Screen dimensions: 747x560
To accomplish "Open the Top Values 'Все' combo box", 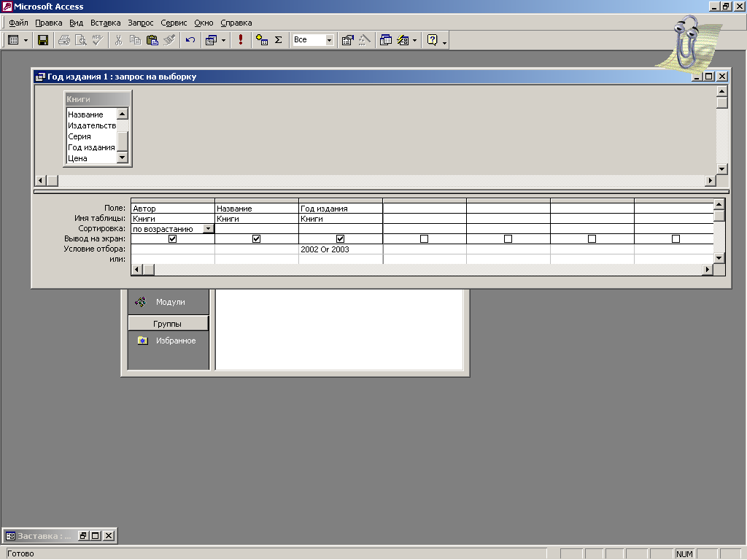I will tap(312, 40).
